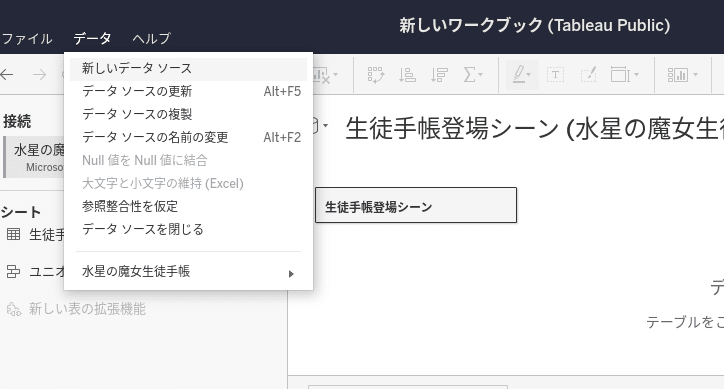Click the table extension puzzle icon
Screen dimensions: 724x389
pyautogui.click(x=14, y=309)
